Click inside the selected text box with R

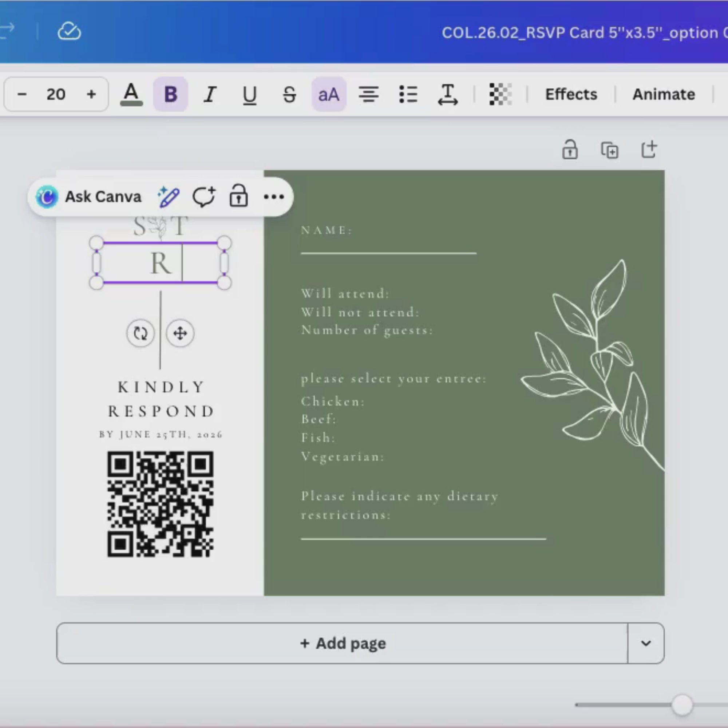click(161, 263)
